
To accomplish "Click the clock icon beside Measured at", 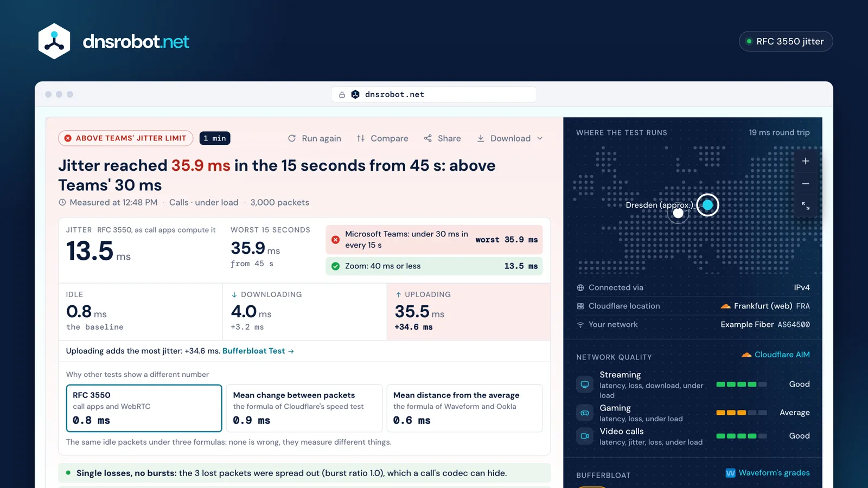I will click(62, 202).
